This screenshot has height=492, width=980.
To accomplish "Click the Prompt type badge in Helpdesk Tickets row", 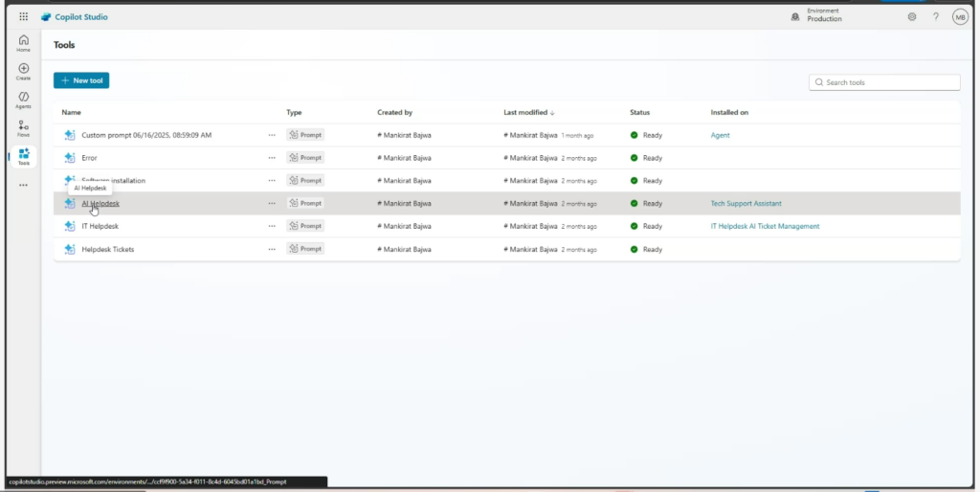I will click(305, 249).
